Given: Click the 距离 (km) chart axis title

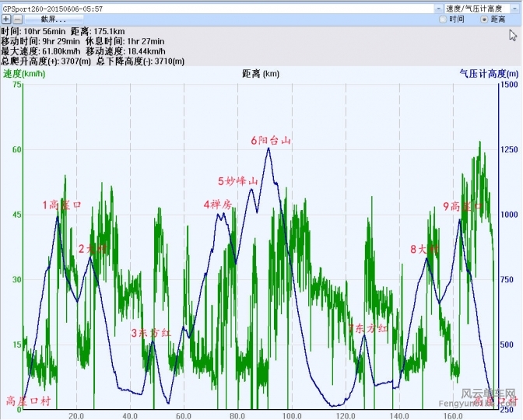Looking at the screenshot, I should 261,74.
